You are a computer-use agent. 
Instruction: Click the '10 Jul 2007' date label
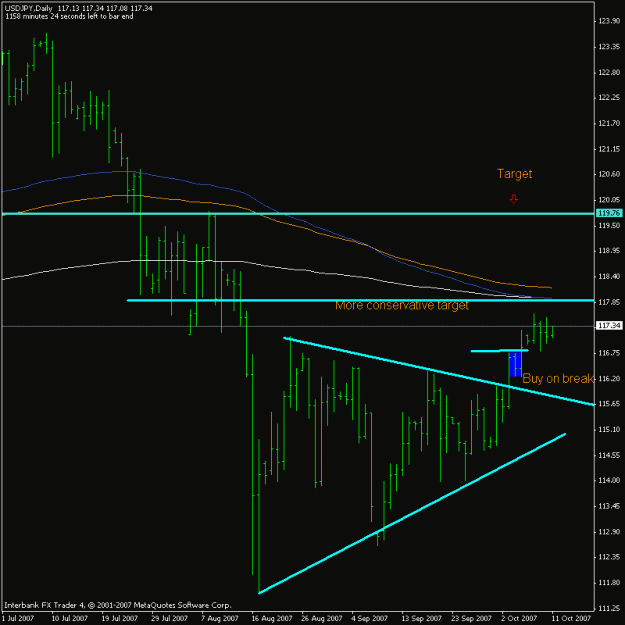pyautogui.click(x=69, y=618)
